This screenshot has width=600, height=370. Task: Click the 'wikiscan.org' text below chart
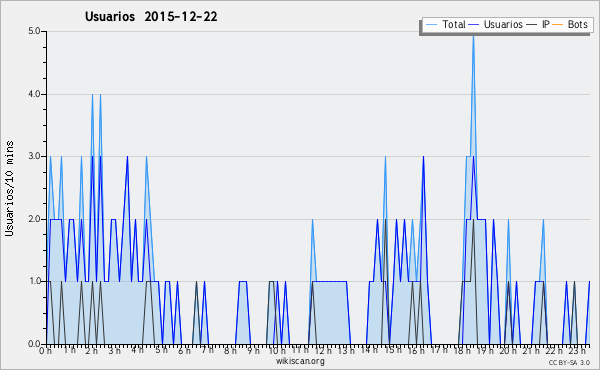pyautogui.click(x=300, y=361)
